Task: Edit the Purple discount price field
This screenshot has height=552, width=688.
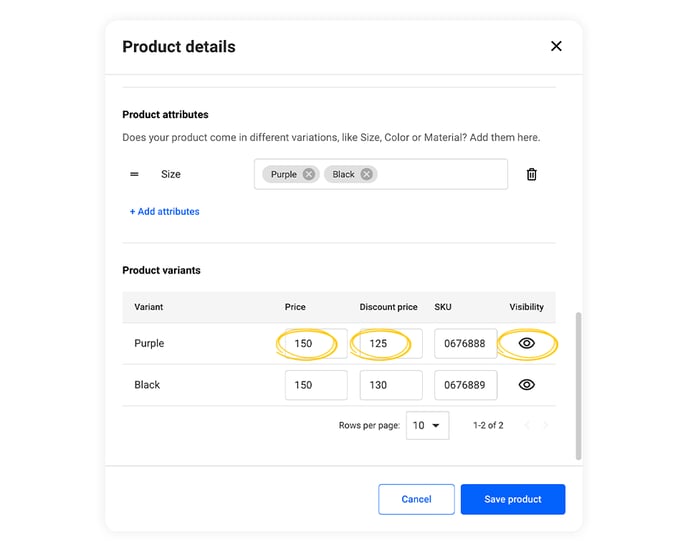Action: pos(391,343)
